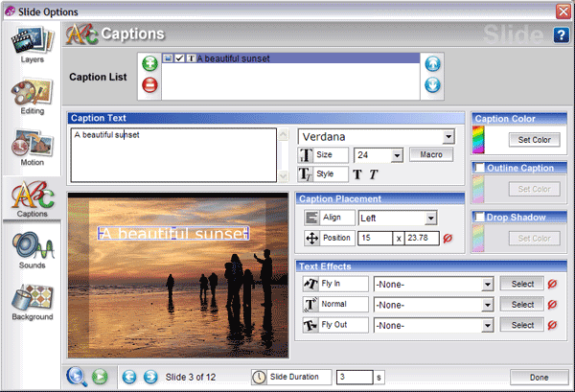Click the blue help question mark
This screenshot has width=575, height=392.
tap(561, 35)
